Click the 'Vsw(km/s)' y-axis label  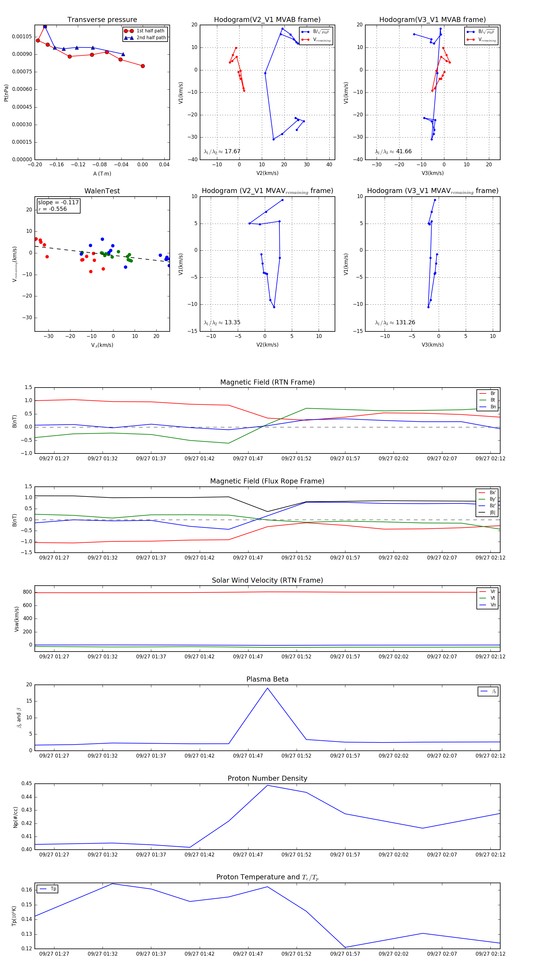16,619
